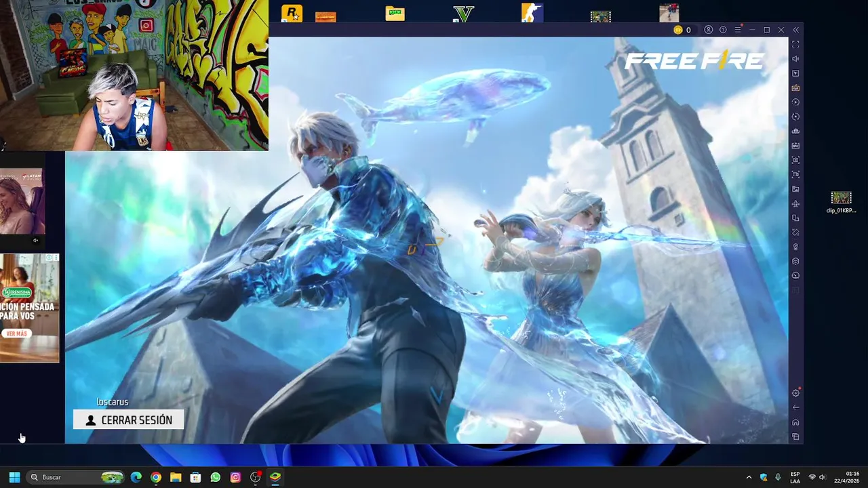Open File Explorer from taskbar
868x488 pixels.
176,477
